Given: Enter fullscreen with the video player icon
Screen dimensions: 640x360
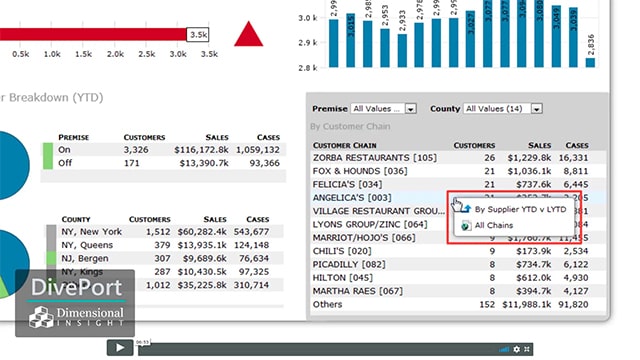Looking at the screenshot, I should (x=527, y=349).
